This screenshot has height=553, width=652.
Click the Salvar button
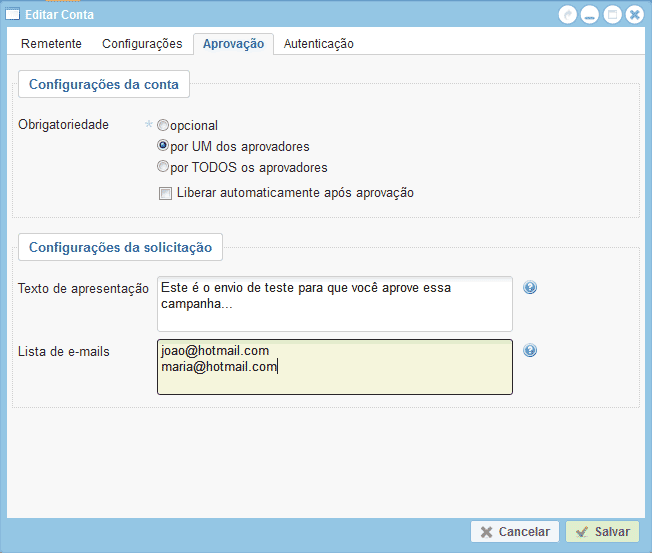(602, 532)
